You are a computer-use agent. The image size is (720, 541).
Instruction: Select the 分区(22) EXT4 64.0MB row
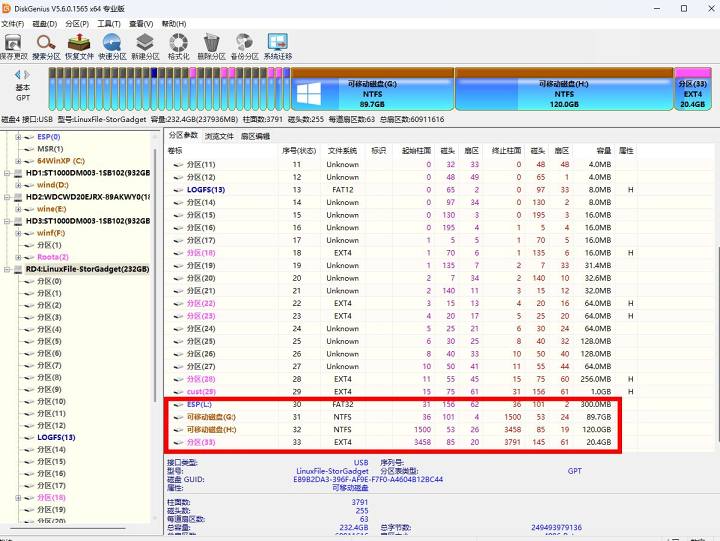(x=401, y=304)
